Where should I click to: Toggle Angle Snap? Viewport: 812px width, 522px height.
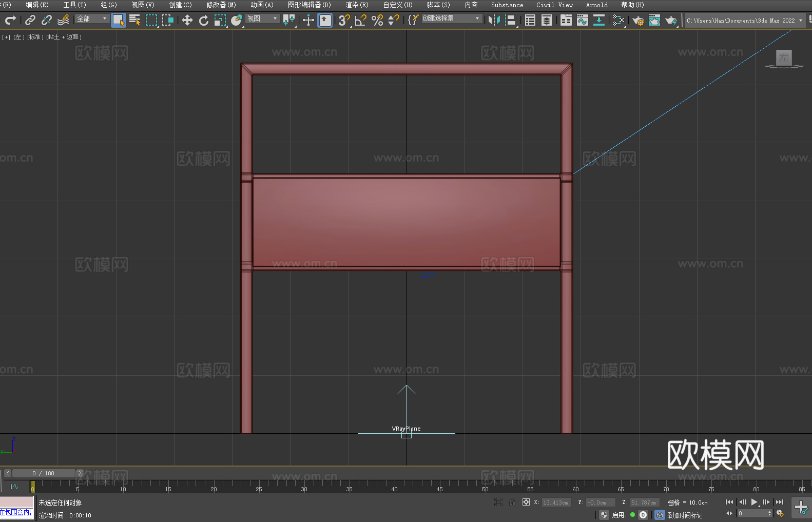361,21
